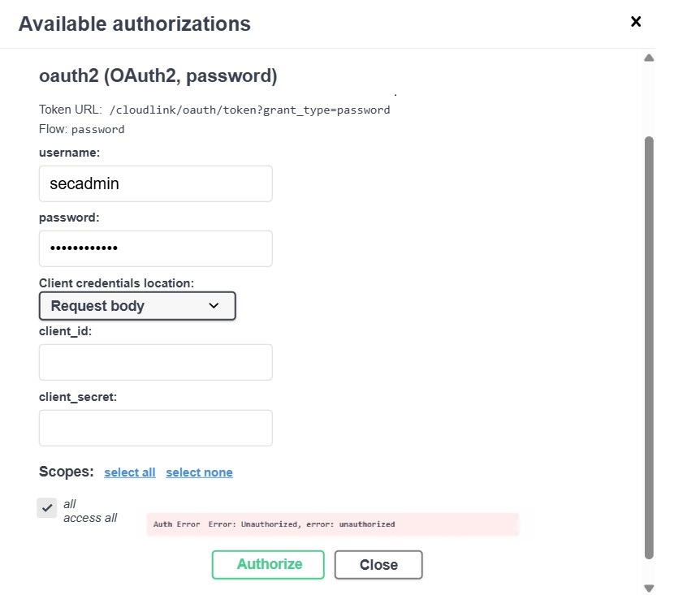Click 'select none' scopes link

tap(199, 472)
